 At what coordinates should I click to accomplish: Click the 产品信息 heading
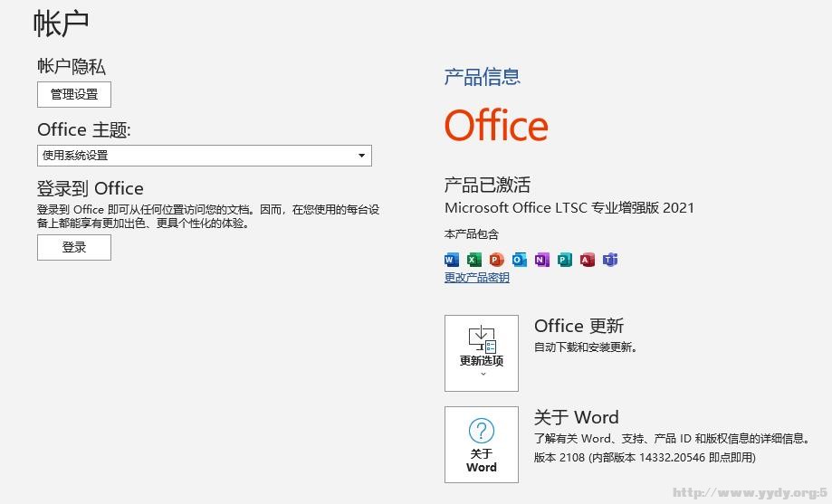(x=482, y=77)
